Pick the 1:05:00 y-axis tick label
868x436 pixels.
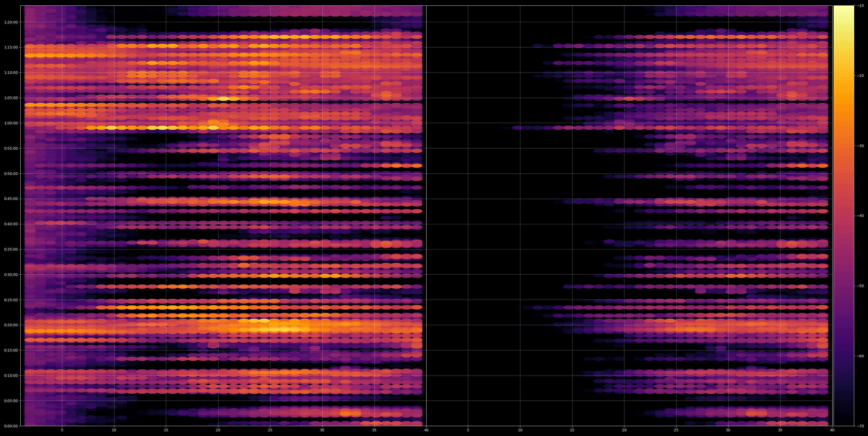(11, 98)
